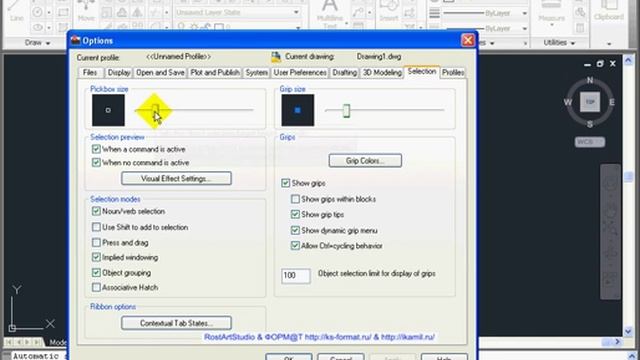Open the second ByLayer dropdown
This screenshot has height=360, width=640.
525,28
